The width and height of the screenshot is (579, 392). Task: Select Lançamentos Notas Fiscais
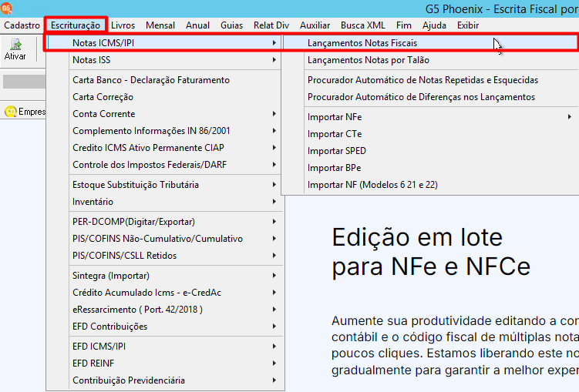(430, 43)
